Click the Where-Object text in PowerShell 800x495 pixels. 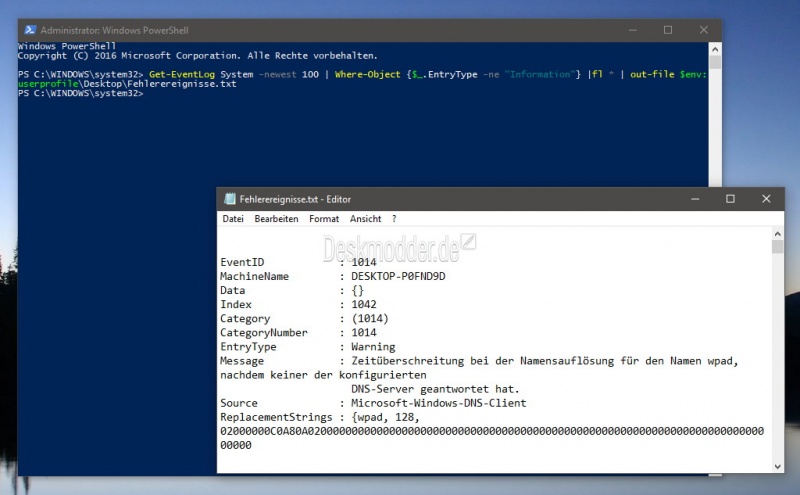pyautogui.click(x=367, y=75)
